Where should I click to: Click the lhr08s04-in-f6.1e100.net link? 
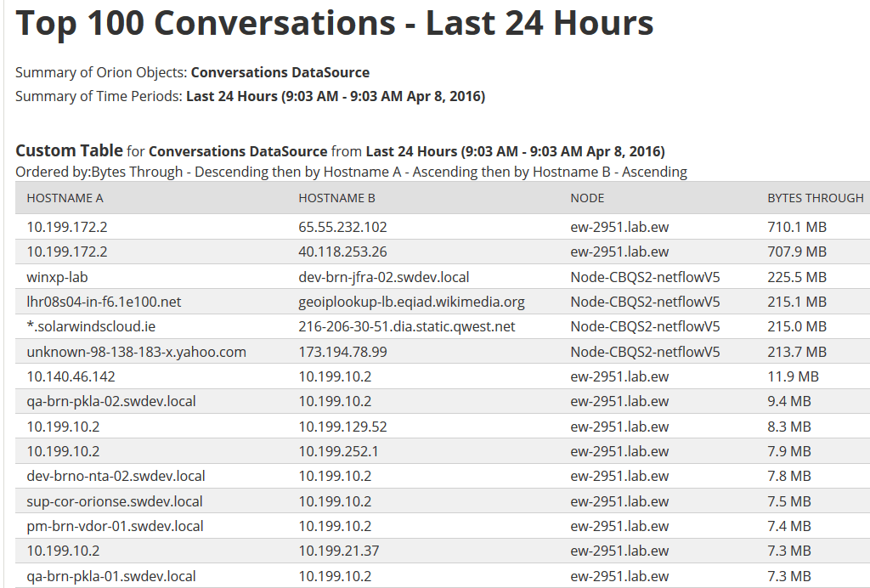[88, 301]
